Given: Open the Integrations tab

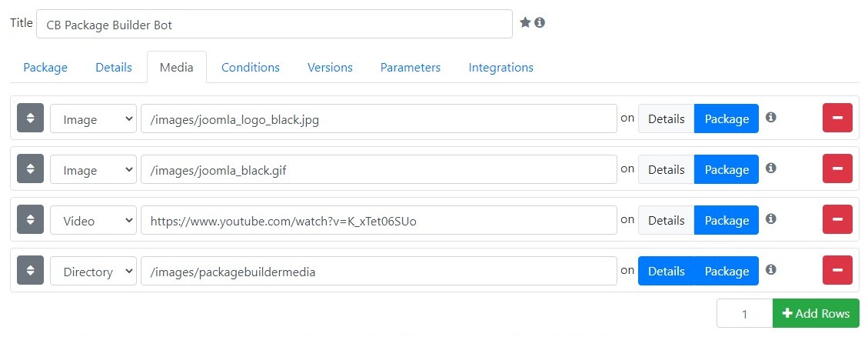Looking at the screenshot, I should click(501, 67).
